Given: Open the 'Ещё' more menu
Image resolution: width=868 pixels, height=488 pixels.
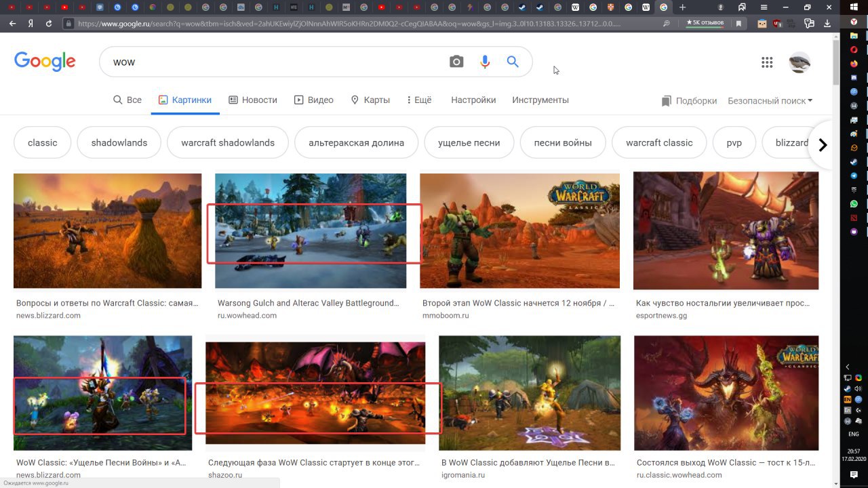Looking at the screenshot, I should coord(419,100).
